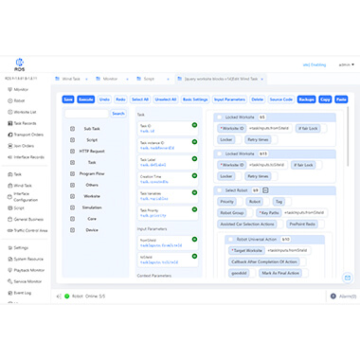Screen dimensions: 360x360
Task: Click the ROS logo
Action: tap(19, 65)
